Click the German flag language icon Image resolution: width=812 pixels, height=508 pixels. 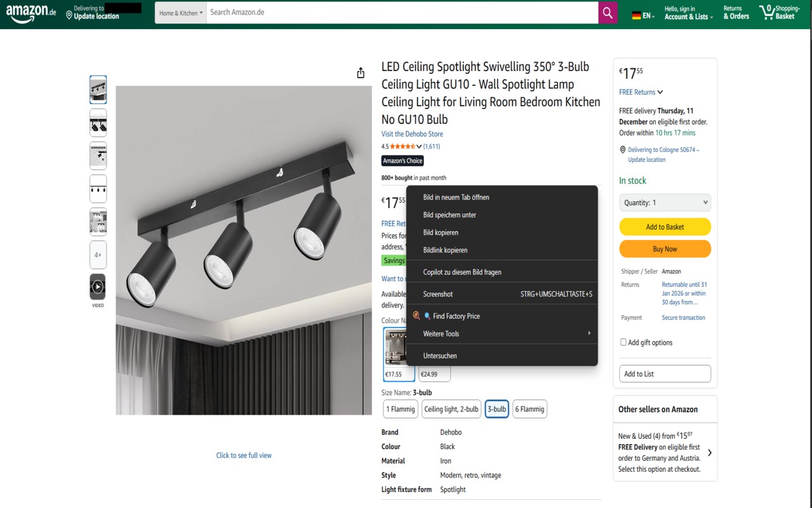[x=636, y=16]
